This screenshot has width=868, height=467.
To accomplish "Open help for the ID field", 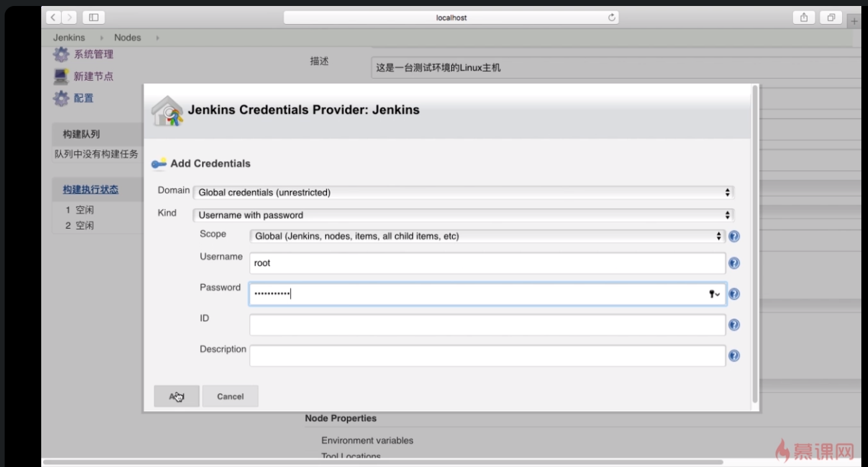I will click(734, 325).
